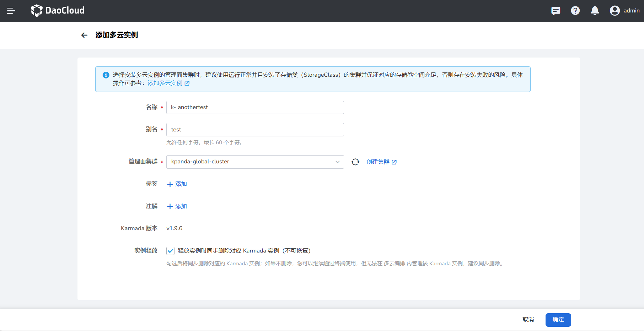Go back using the left arrow
The width and height of the screenshot is (644, 331).
tap(84, 35)
